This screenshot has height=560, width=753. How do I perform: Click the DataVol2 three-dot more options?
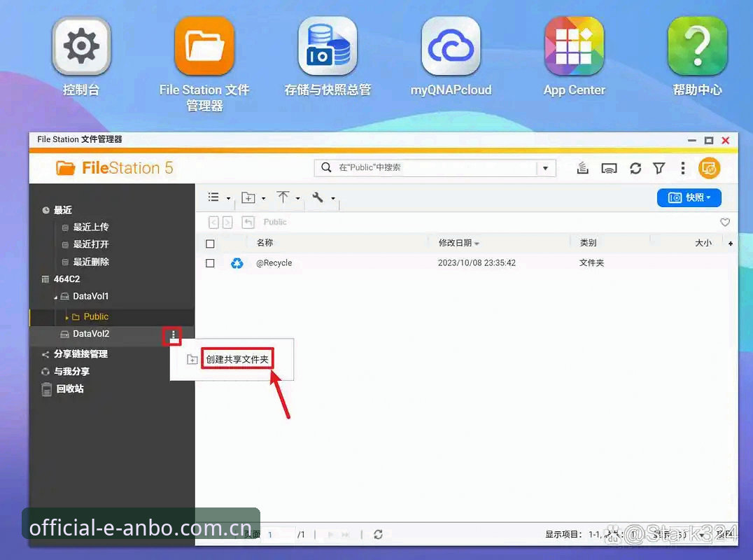pos(174,335)
